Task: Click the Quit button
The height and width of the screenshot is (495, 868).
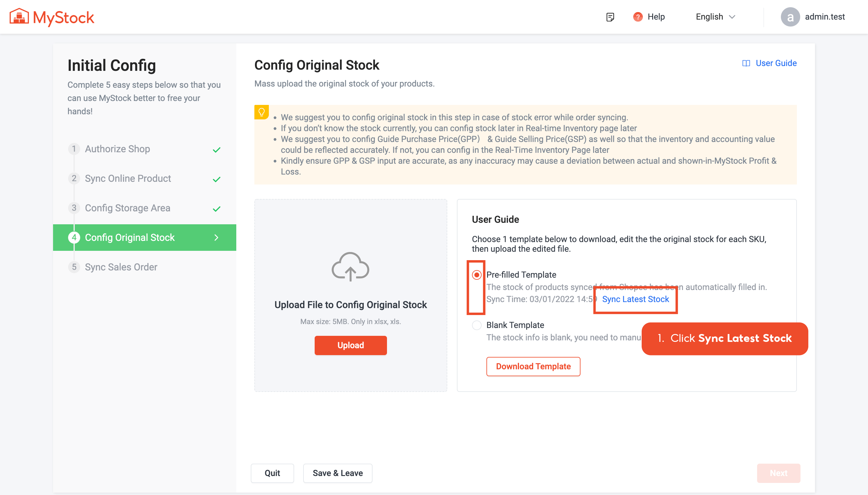Action: (272, 473)
